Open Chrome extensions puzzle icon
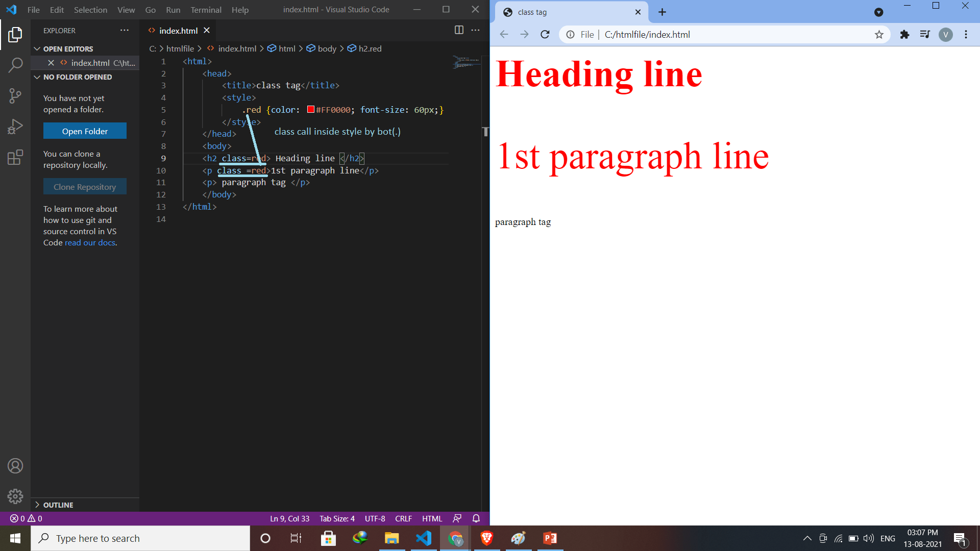 point(904,34)
